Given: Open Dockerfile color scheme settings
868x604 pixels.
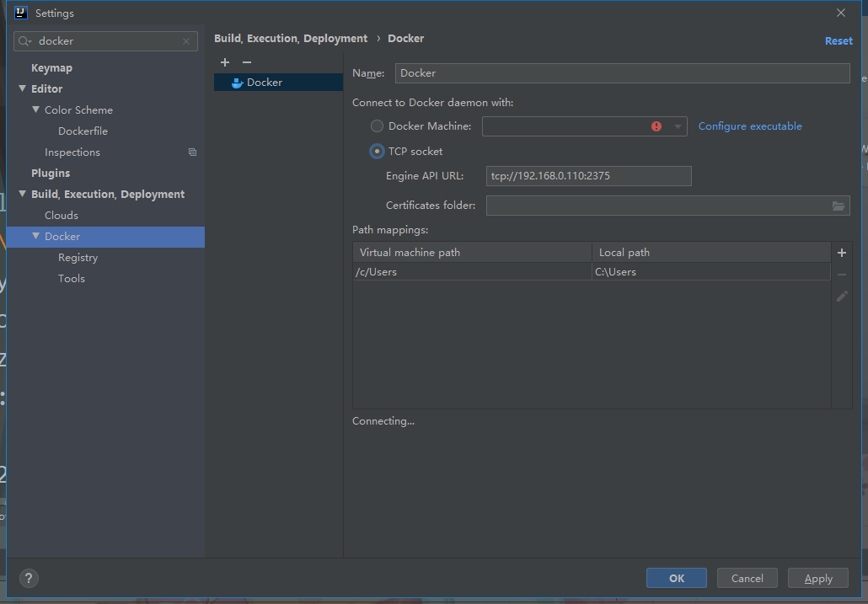Looking at the screenshot, I should click(x=83, y=131).
